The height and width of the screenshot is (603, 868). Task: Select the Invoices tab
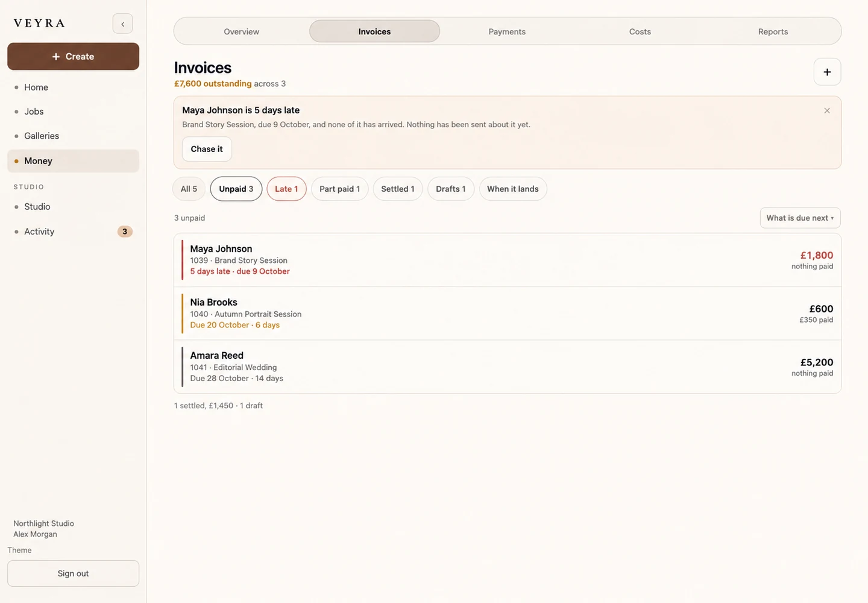[x=374, y=31]
